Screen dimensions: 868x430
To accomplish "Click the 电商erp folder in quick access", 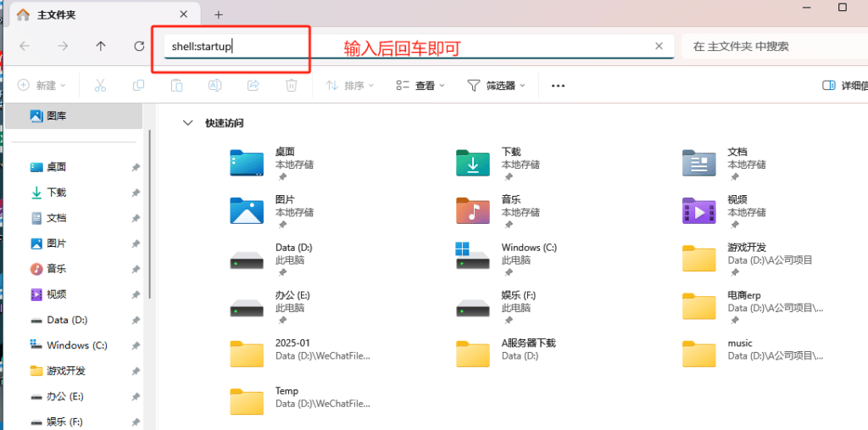I will [698, 306].
